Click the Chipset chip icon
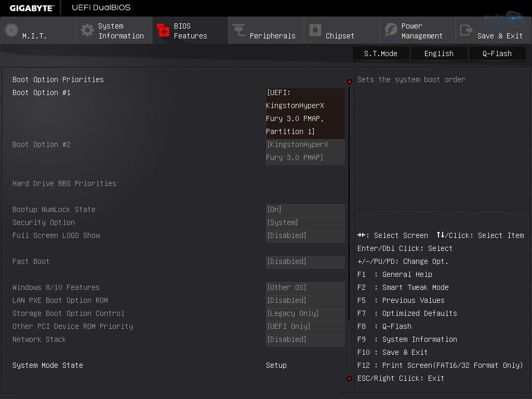The width and height of the screenshot is (532, 399). [315, 30]
